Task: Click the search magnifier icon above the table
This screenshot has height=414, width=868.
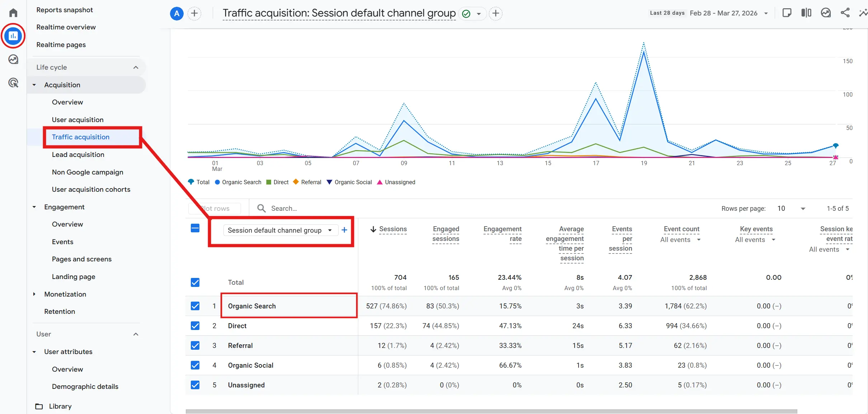Action: tap(261, 208)
